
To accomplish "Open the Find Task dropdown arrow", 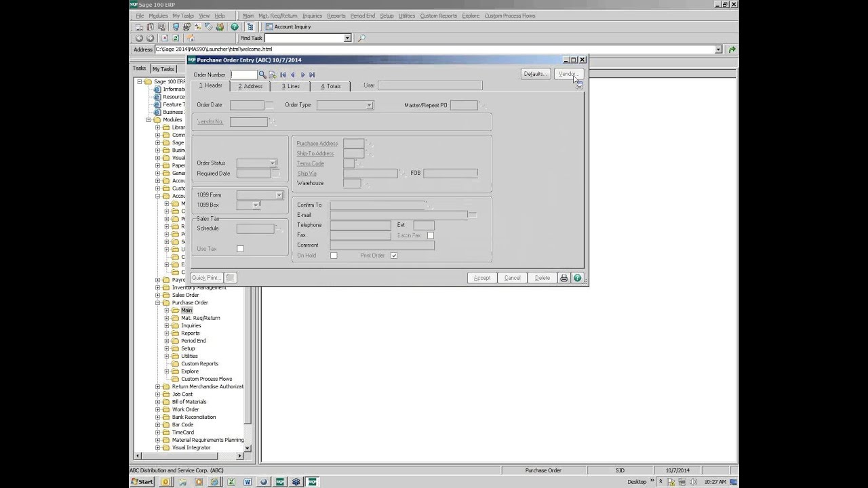I will [347, 39].
